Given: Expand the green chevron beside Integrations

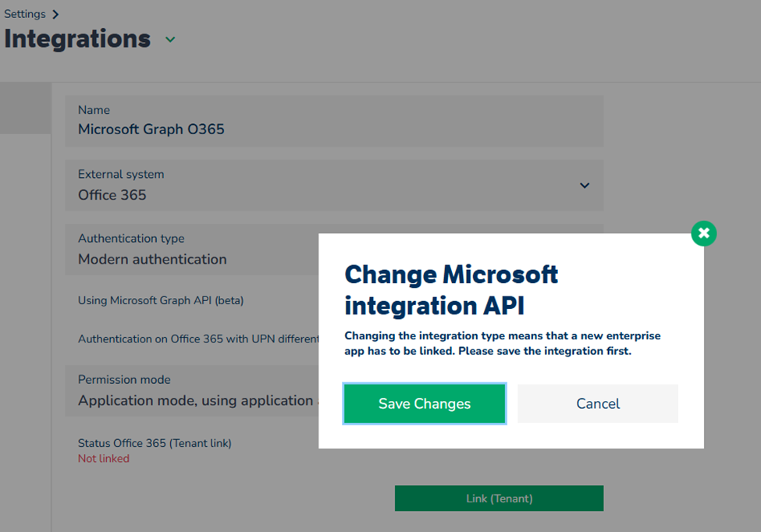Looking at the screenshot, I should coord(170,40).
